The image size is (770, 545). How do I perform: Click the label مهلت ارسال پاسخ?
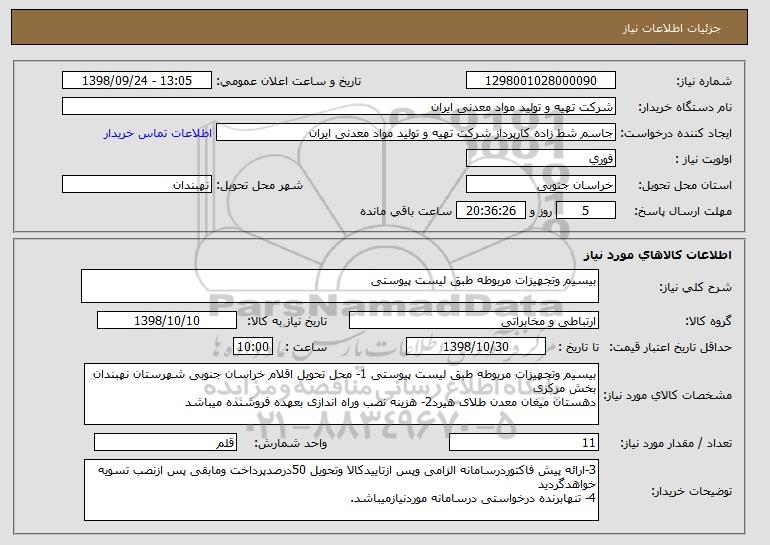click(x=683, y=212)
